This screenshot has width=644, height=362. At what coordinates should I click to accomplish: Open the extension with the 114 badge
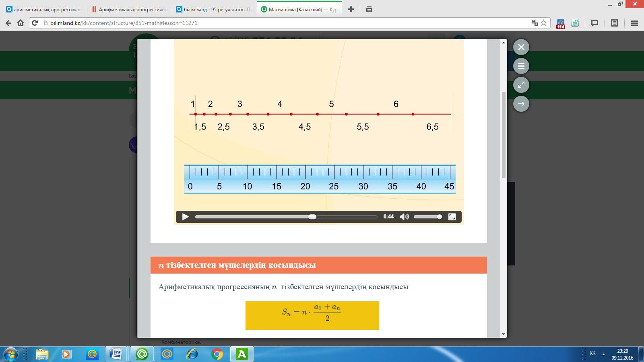[561, 23]
